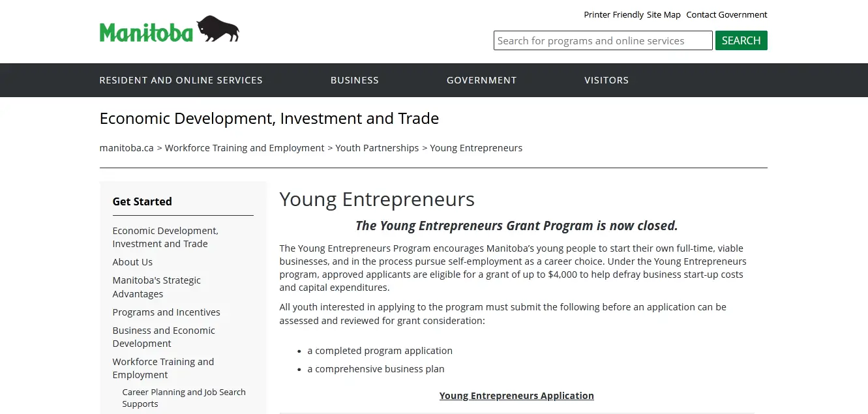Screen dimensions: 868x414
Task: Click the Contact Government link
Action: (726, 15)
